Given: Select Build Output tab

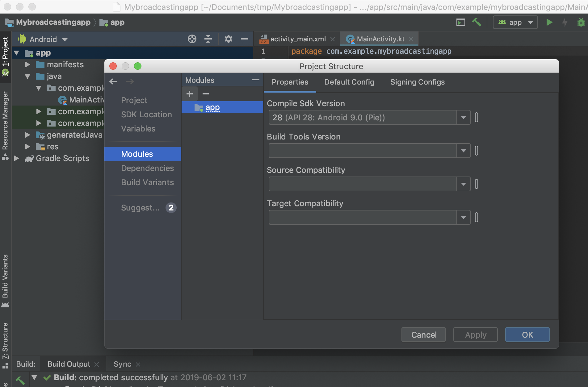Looking at the screenshot, I should pyautogui.click(x=69, y=364).
